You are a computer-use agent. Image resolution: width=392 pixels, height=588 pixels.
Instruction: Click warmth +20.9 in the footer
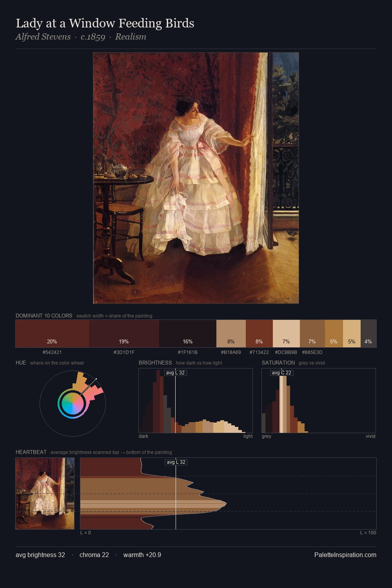[142, 555]
